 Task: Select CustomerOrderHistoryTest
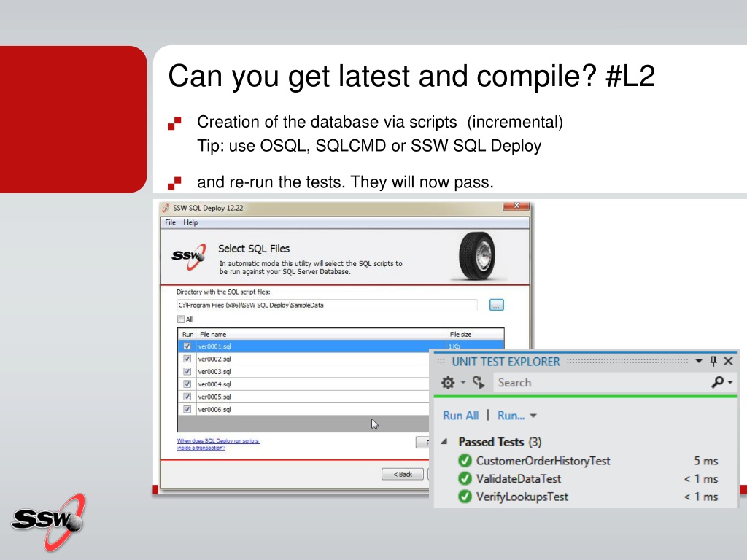point(543,461)
